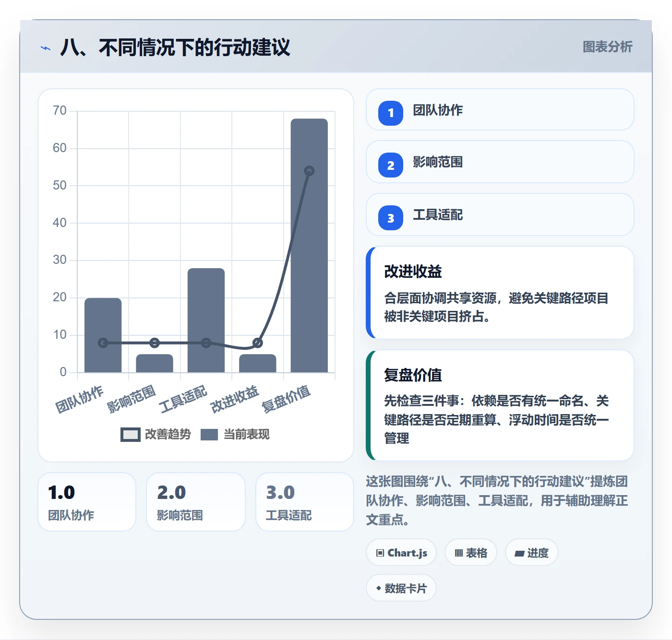Click the 改善趋势 legend color box

click(x=130, y=435)
